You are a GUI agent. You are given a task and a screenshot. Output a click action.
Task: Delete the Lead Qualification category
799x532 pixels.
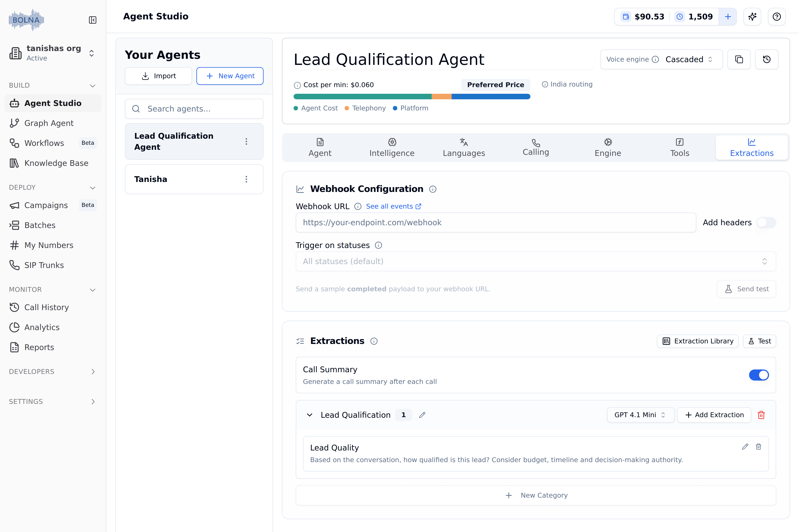[761, 415]
